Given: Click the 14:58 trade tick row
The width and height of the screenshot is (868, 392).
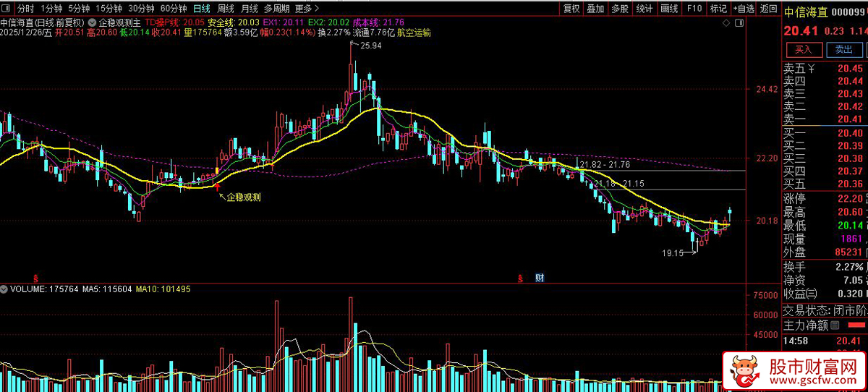Looking at the screenshot, I should point(825,341).
